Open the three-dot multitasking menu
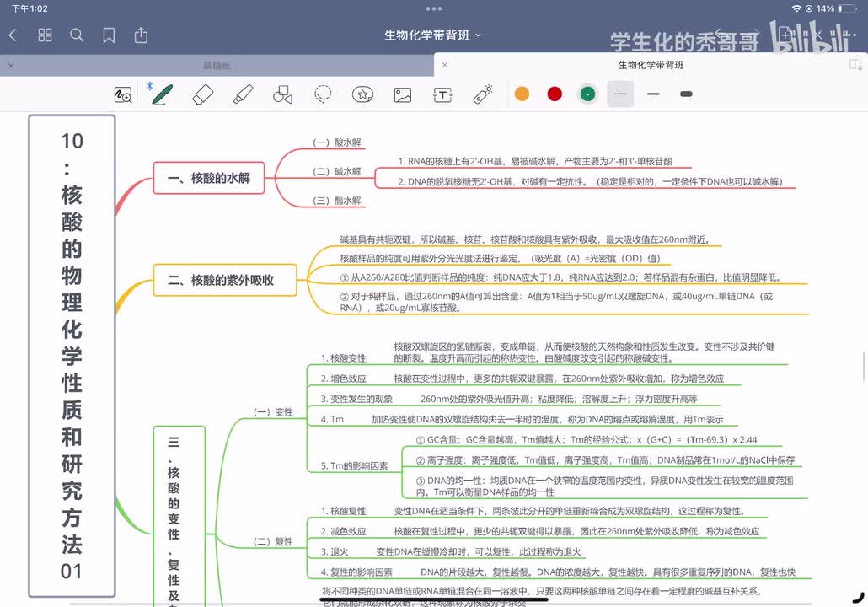Image resolution: width=868 pixels, height=607 pixels. click(x=434, y=8)
